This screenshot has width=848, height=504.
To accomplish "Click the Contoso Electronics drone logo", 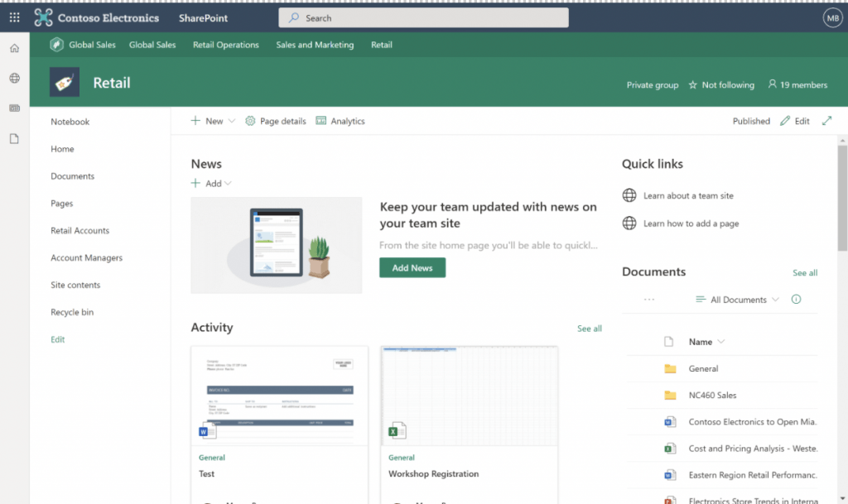I will (43, 18).
